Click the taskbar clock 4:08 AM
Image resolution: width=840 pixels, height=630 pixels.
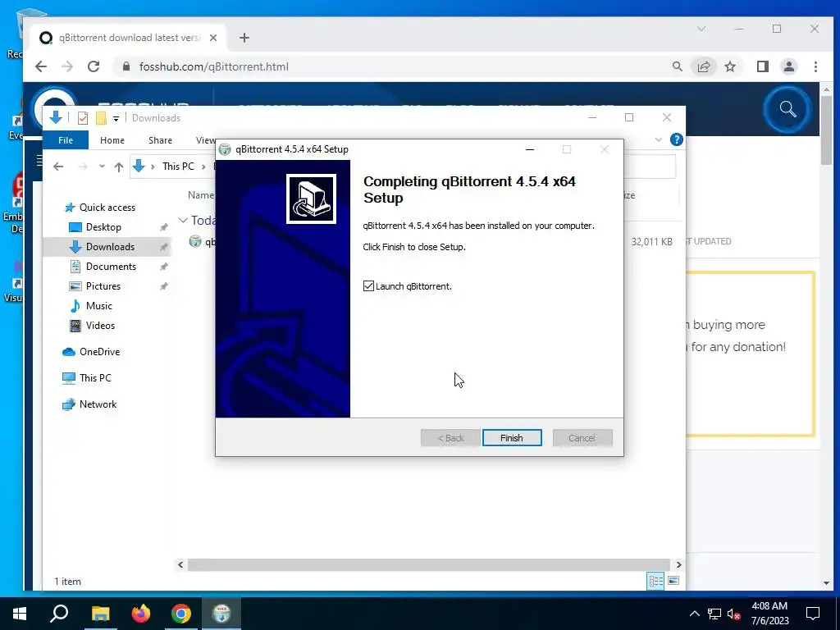coord(769,606)
